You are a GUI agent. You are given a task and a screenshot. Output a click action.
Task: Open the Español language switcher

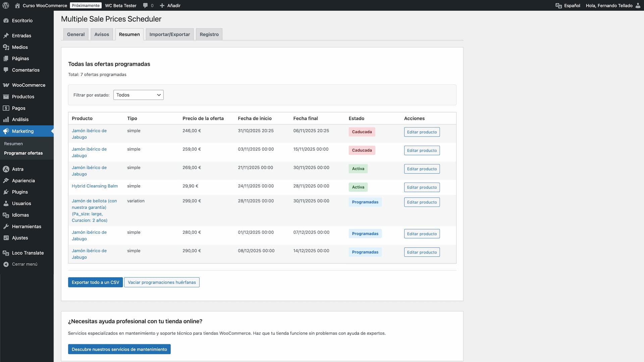(568, 5)
